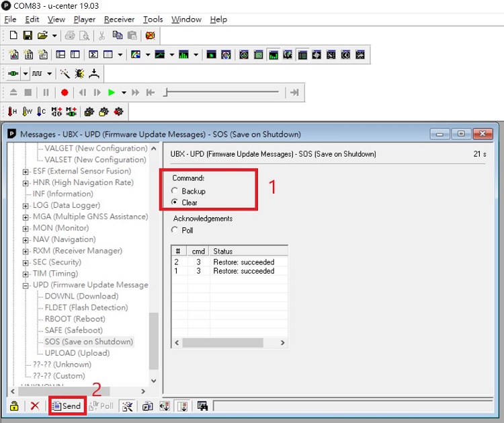Click the New document icon
This screenshot has width=504, height=423.
pyautogui.click(x=13, y=35)
